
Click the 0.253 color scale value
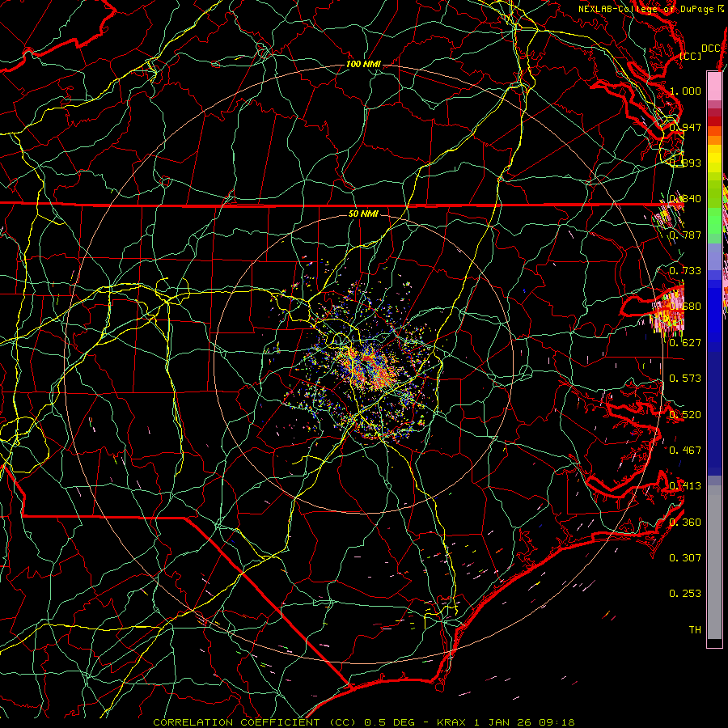click(685, 594)
